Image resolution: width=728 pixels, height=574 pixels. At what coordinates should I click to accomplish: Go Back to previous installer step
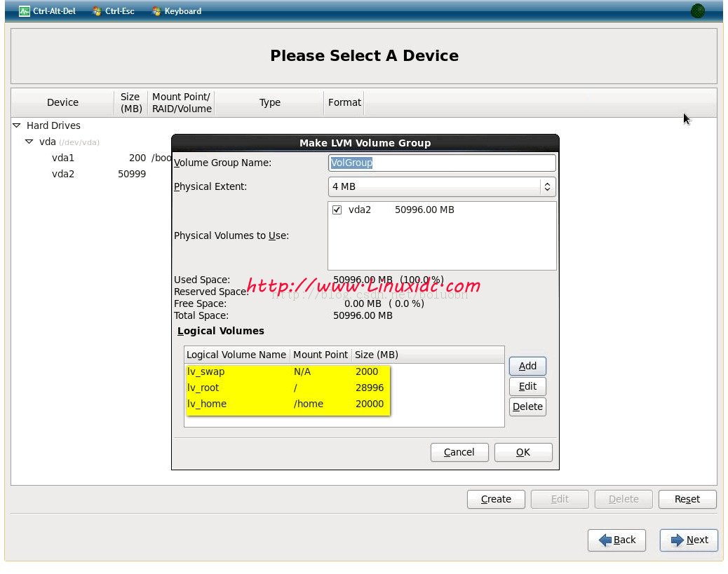[x=616, y=540]
